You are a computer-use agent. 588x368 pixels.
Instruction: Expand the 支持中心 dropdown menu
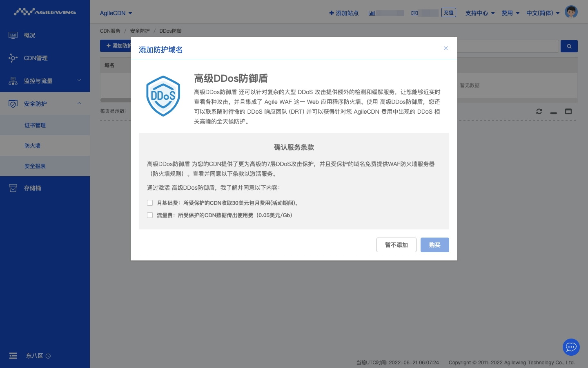click(x=480, y=13)
